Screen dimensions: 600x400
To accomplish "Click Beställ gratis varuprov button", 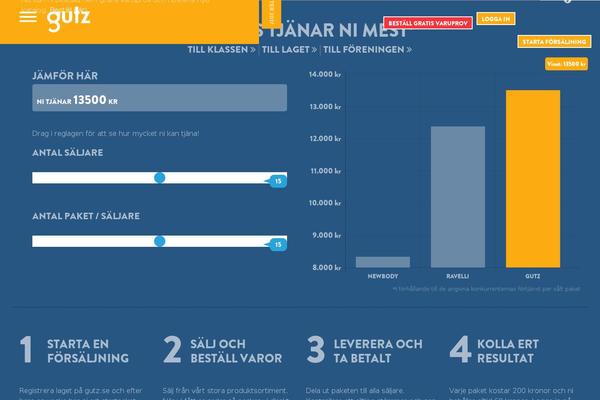I will (428, 23).
